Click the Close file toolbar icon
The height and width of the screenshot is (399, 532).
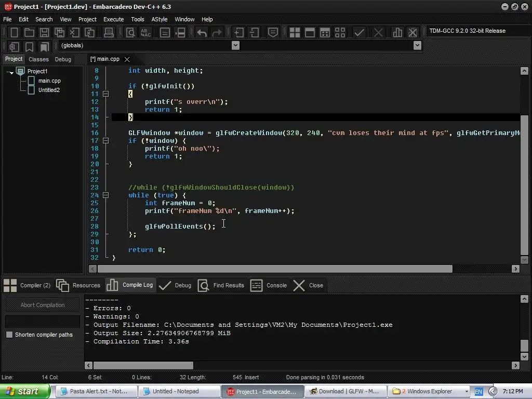tap(74, 33)
